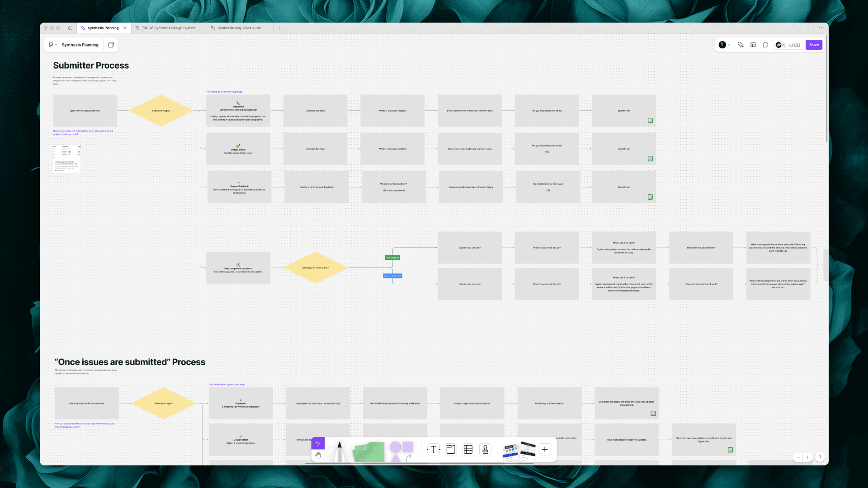Screen dimensions: 868x488
Task: Open the comments bubble icon
Action: pyautogui.click(x=765, y=45)
